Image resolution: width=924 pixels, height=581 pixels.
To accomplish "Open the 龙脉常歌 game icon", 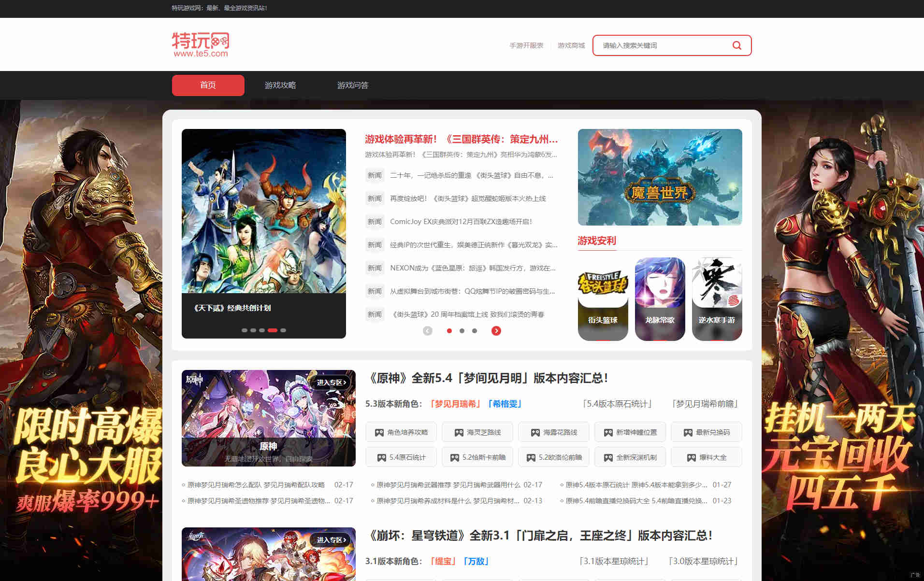I will pyautogui.click(x=660, y=298).
